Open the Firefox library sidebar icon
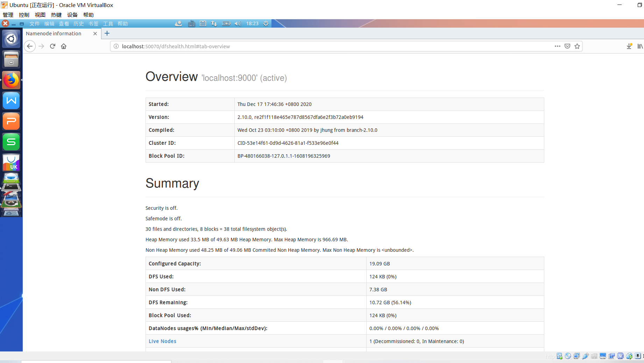This screenshot has width=644, height=363. (x=640, y=46)
